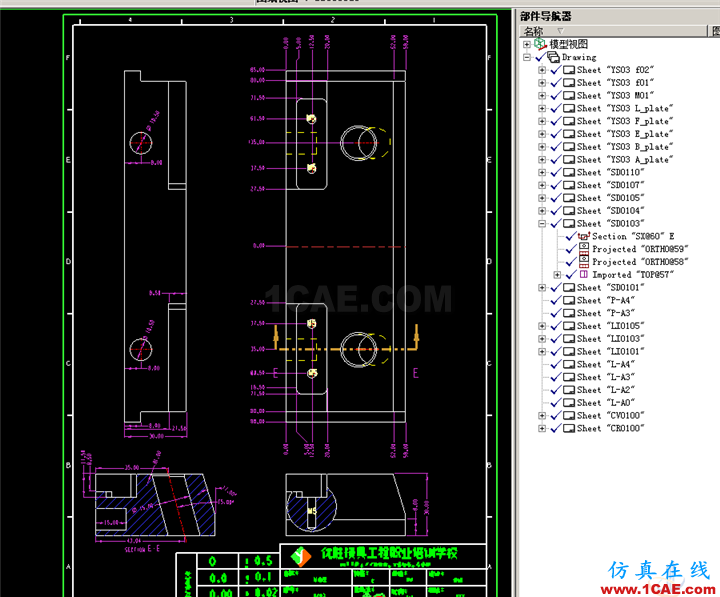
Task: Collapse the Sheet "SD0103" node
Action: pyautogui.click(x=542, y=224)
